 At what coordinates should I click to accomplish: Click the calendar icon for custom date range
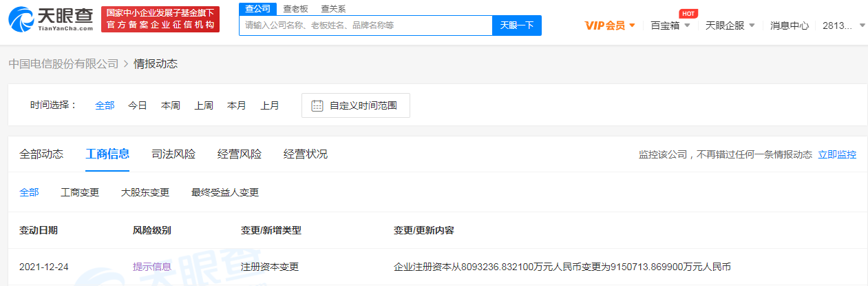coord(317,105)
